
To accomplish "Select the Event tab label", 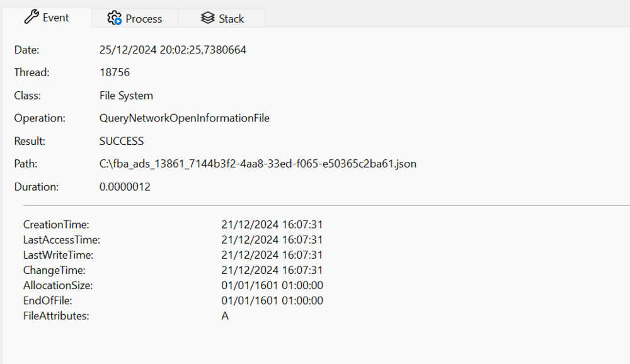I will click(56, 18).
